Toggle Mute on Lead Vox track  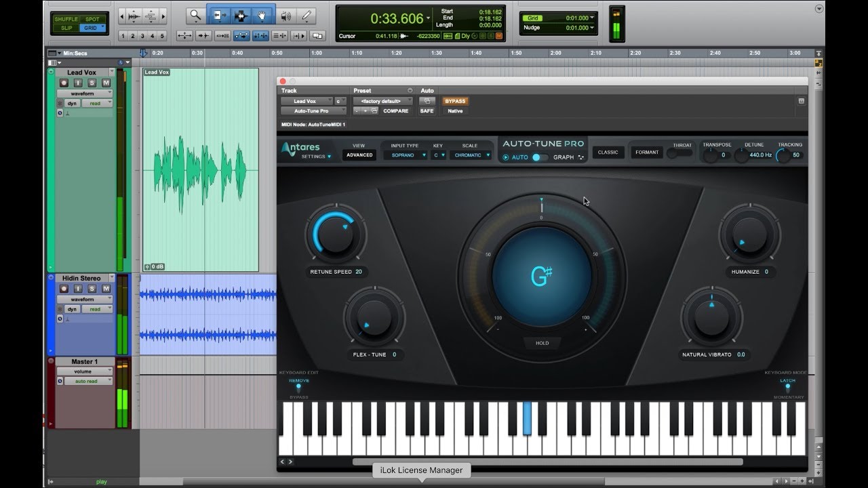click(106, 83)
